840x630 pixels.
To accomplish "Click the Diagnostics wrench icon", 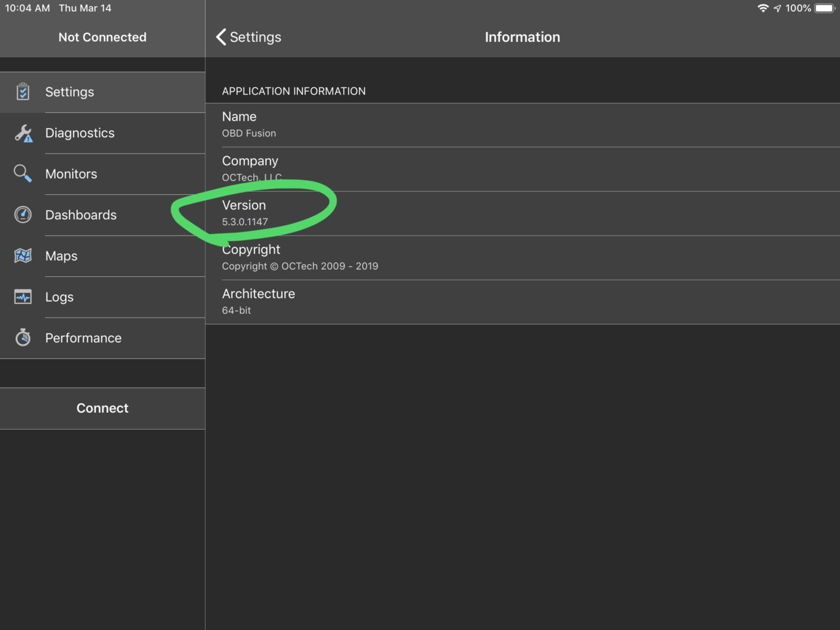I will tap(23, 133).
